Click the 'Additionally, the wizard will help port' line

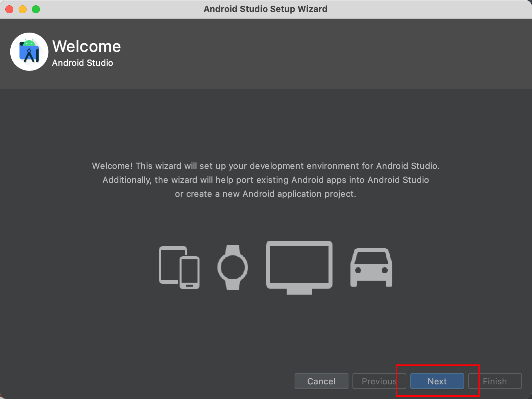point(266,180)
